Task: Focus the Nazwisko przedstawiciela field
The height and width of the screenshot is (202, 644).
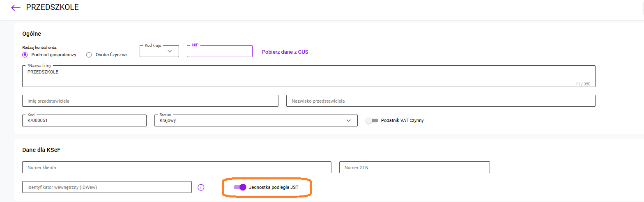Action: [440, 101]
